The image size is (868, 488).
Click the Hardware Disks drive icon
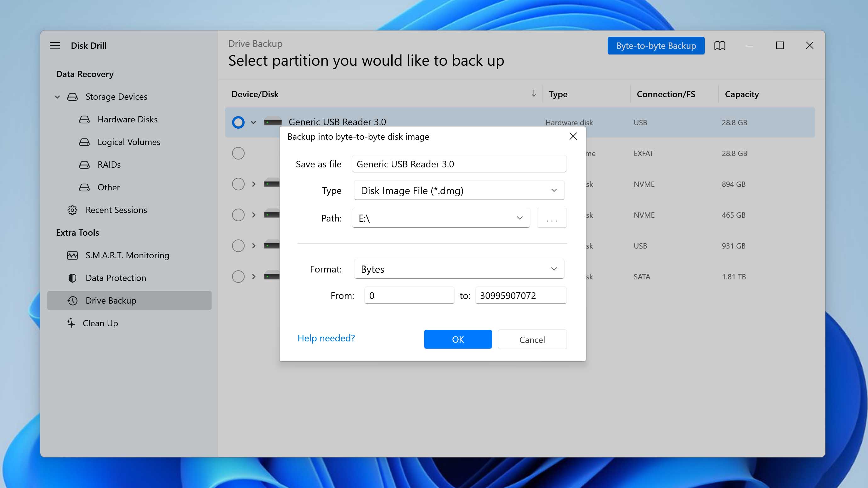[x=84, y=120]
